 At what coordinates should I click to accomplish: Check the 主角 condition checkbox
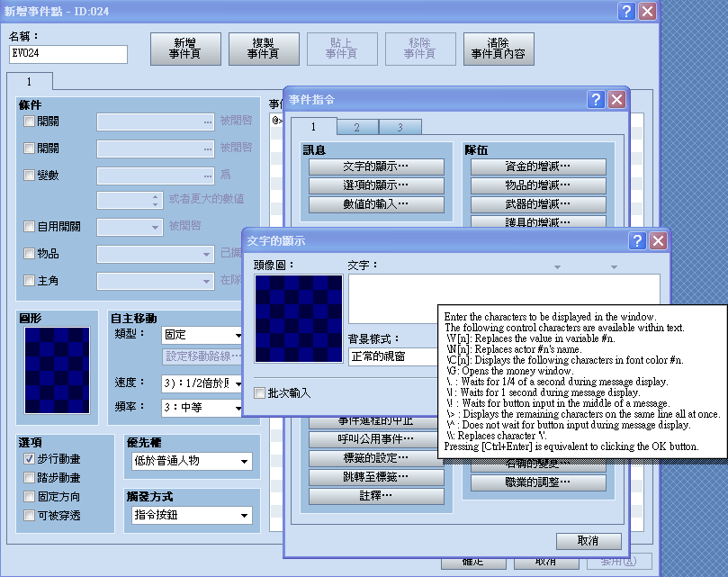29,281
